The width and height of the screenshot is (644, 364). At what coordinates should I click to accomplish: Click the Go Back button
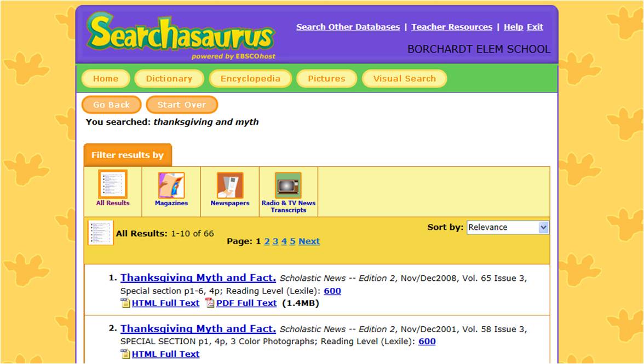(x=111, y=105)
